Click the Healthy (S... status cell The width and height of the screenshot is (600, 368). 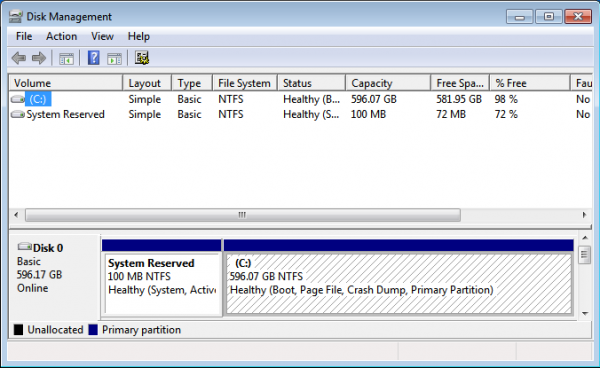[311, 114]
